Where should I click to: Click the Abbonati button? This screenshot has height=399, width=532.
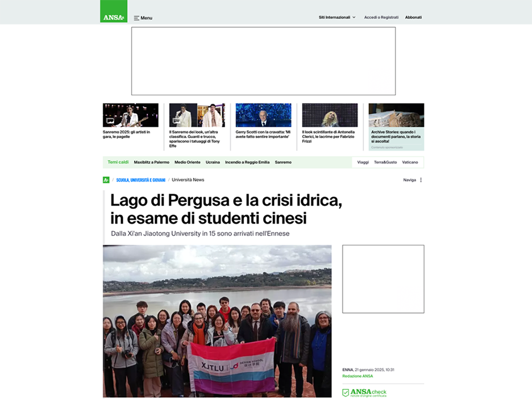pos(413,18)
